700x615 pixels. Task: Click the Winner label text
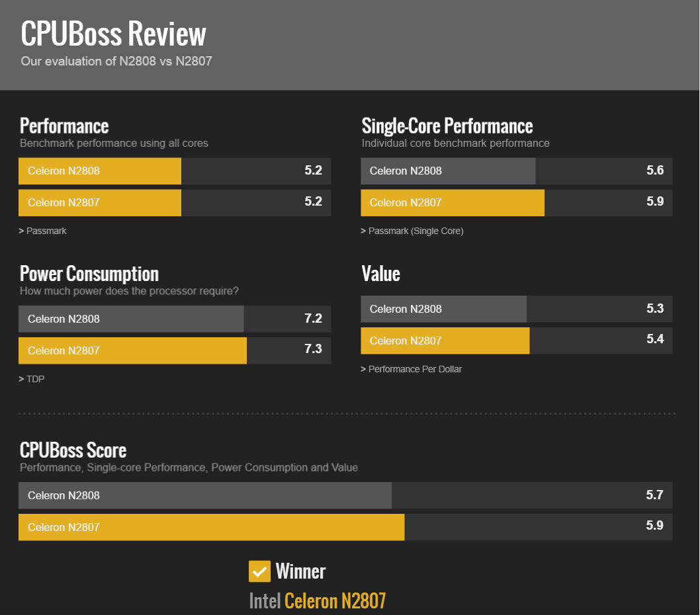[x=300, y=571]
